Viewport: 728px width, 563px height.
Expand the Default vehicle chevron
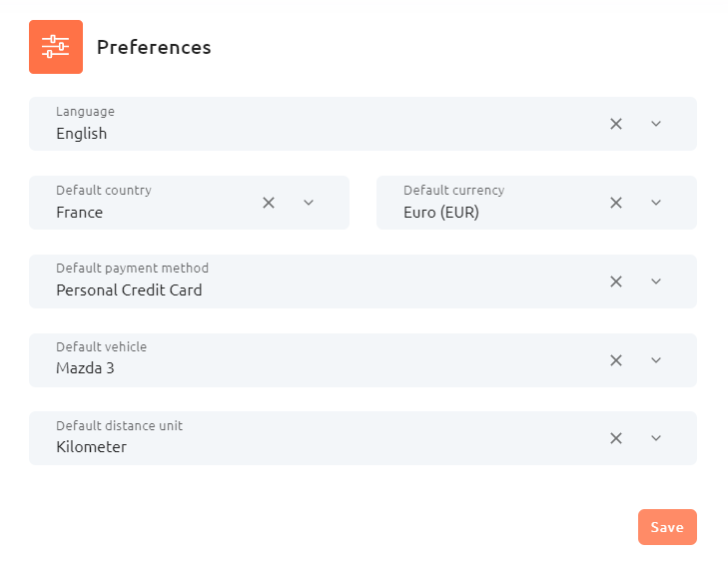click(655, 360)
